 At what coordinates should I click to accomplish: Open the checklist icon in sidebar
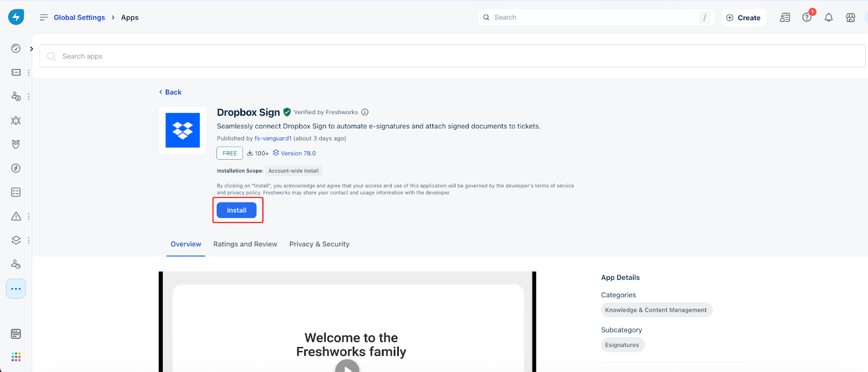(16, 192)
